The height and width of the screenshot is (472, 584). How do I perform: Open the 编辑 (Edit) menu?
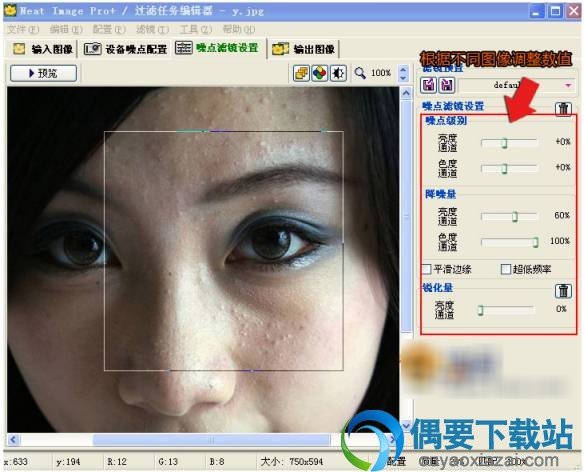tap(66, 29)
